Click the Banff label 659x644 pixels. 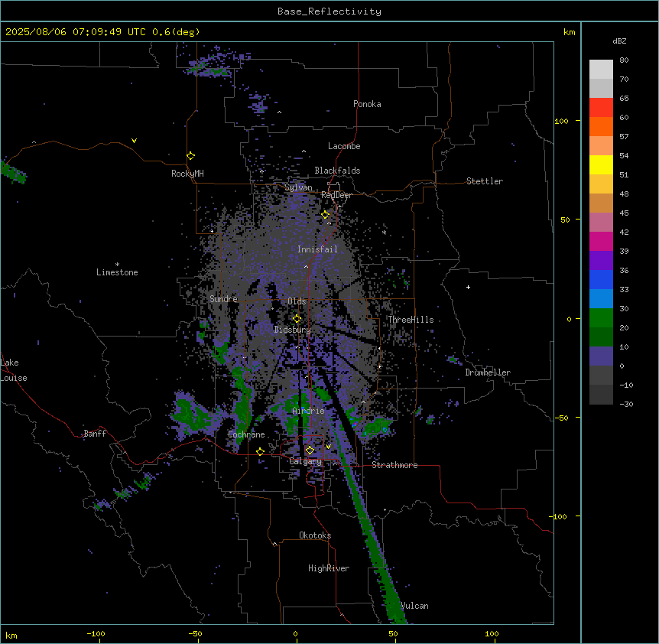[95, 434]
